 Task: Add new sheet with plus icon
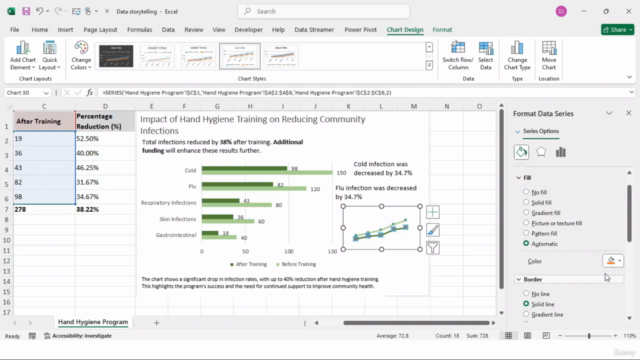pyautogui.click(x=156, y=323)
